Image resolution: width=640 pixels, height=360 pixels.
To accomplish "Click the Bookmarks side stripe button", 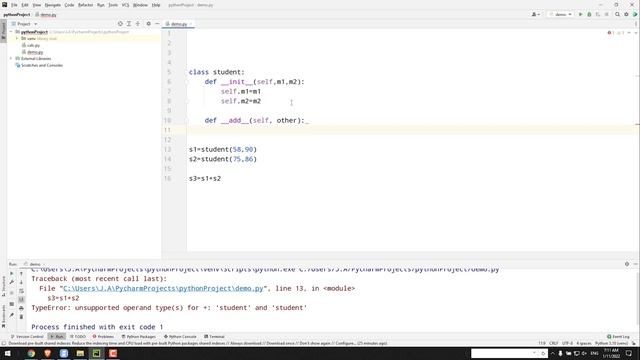I will [x=3, y=316].
